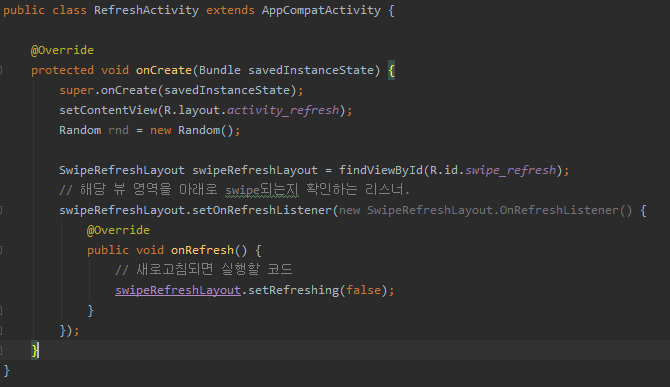
Task: Click the setOnRefreshListener method call
Action: coord(262,210)
